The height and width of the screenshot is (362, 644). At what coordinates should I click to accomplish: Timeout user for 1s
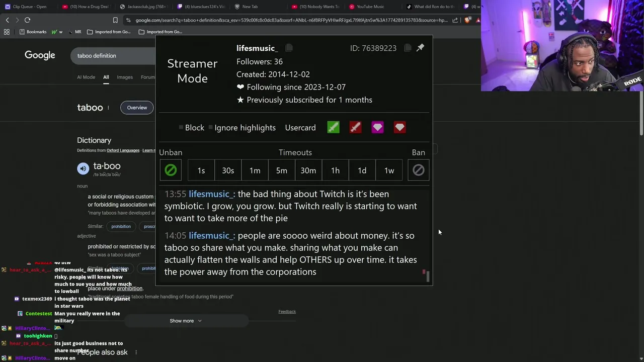(x=201, y=170)
